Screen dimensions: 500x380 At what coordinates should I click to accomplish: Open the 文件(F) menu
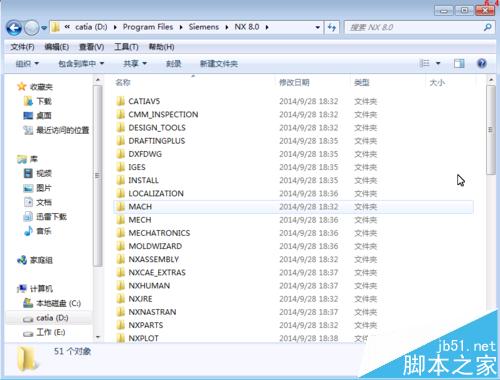click(x=22, y=47)
